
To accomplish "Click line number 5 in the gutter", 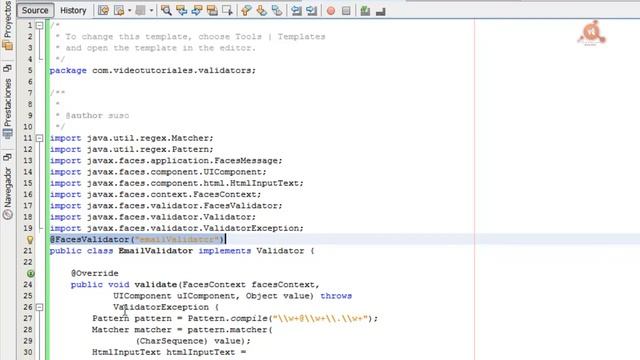I will 30,70.
